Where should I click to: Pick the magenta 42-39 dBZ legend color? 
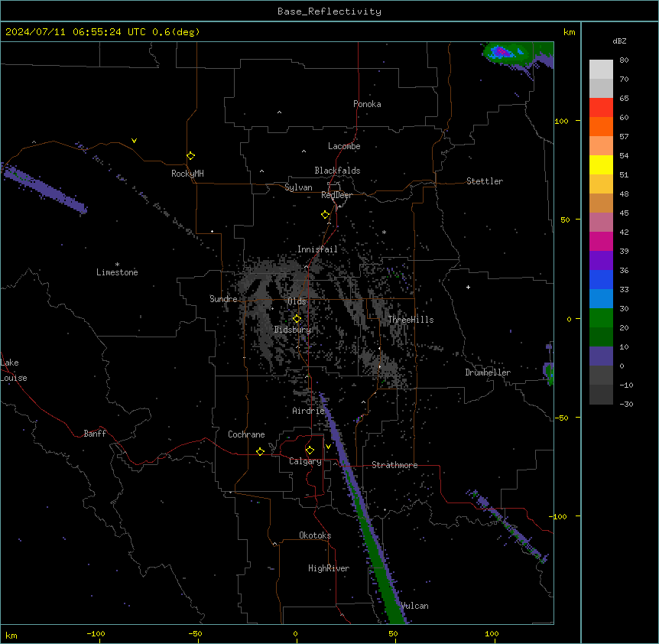[601, 241]
